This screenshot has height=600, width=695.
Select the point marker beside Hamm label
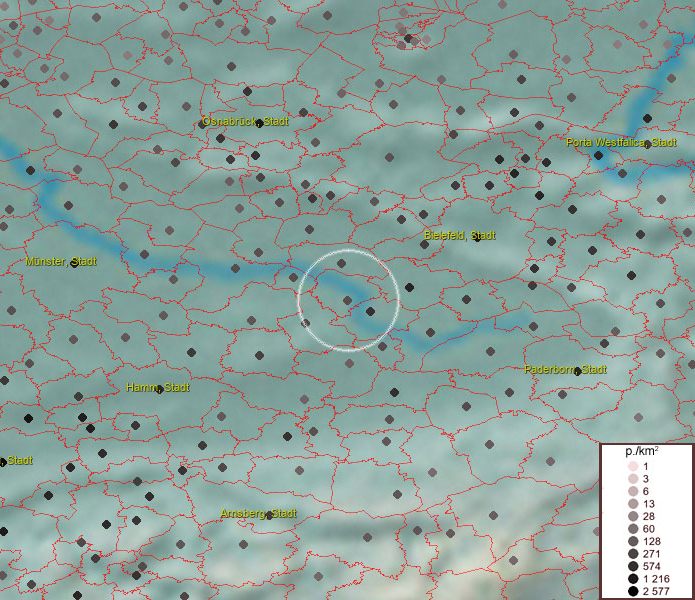(x=160, y=390)
